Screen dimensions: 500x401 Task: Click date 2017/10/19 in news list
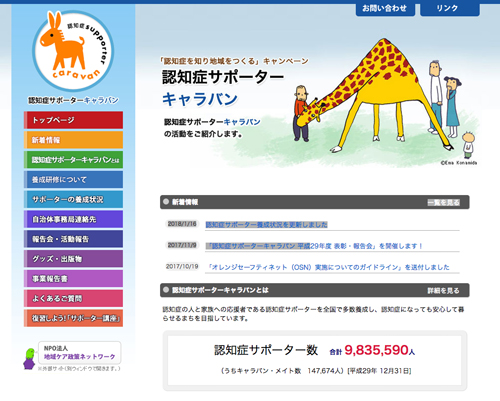pos(182,266)
